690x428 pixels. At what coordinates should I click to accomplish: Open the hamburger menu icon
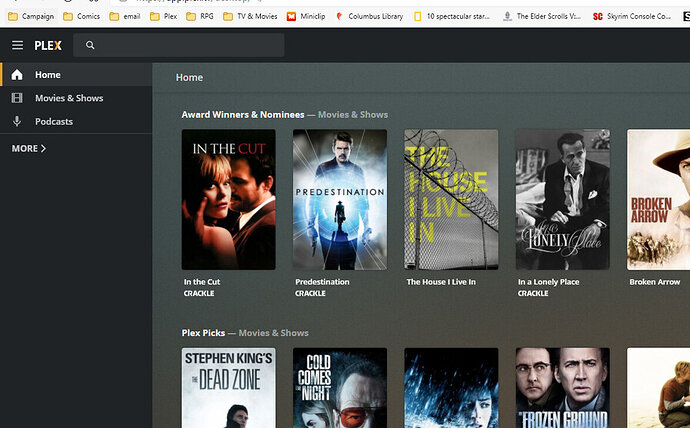pyautogui.click(x=18, y=45)
